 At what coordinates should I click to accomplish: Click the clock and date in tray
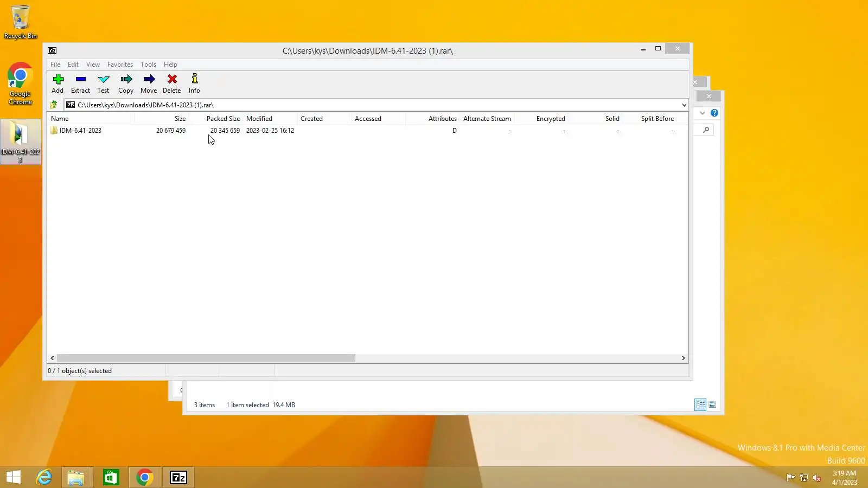pyautogui.click(x=845, y=478)
